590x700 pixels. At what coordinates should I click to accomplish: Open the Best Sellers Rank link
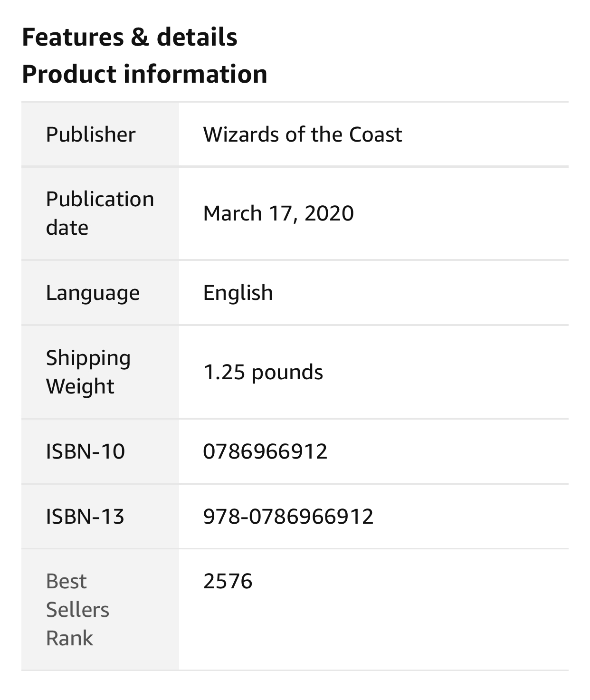pos(77,609)
